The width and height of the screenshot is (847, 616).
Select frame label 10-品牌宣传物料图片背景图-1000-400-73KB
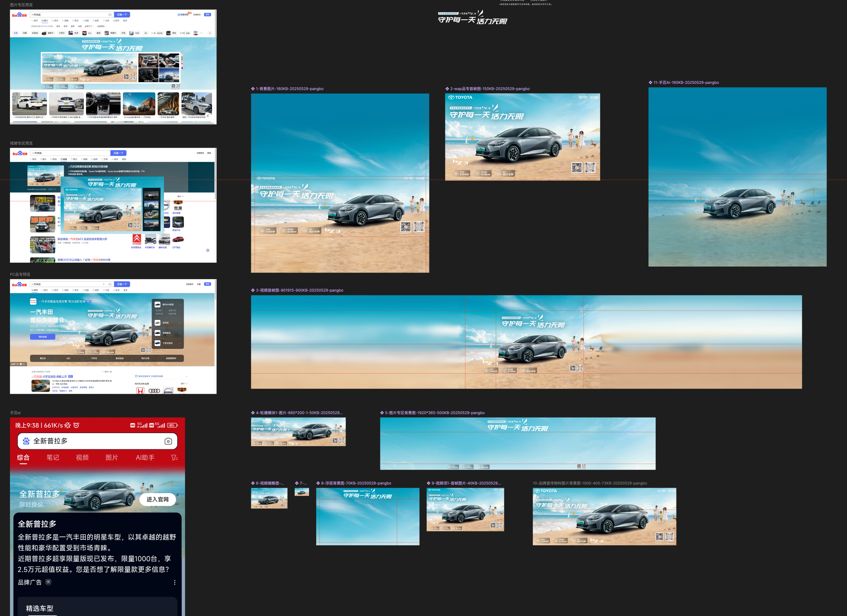click(x=590, y=483)
